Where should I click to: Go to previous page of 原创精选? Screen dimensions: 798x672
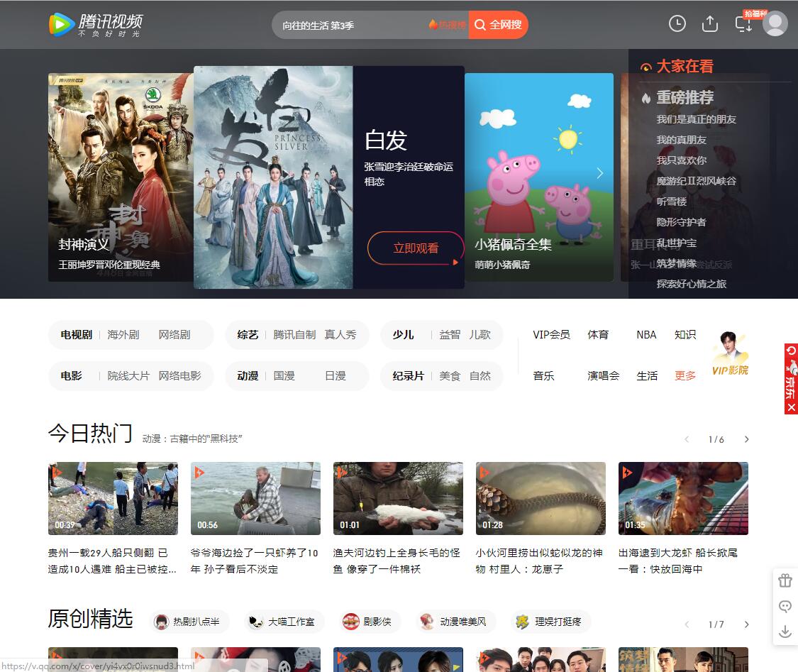click(x=687, y=624)
